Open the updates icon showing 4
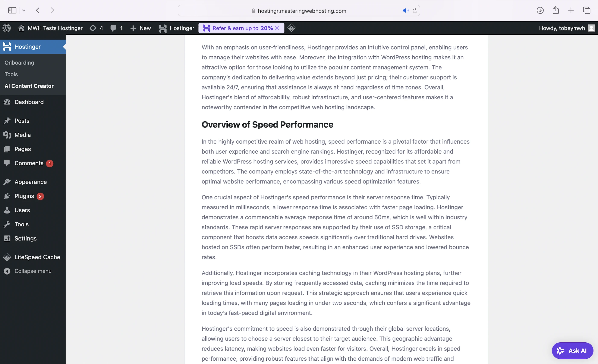 pos(96,28)
